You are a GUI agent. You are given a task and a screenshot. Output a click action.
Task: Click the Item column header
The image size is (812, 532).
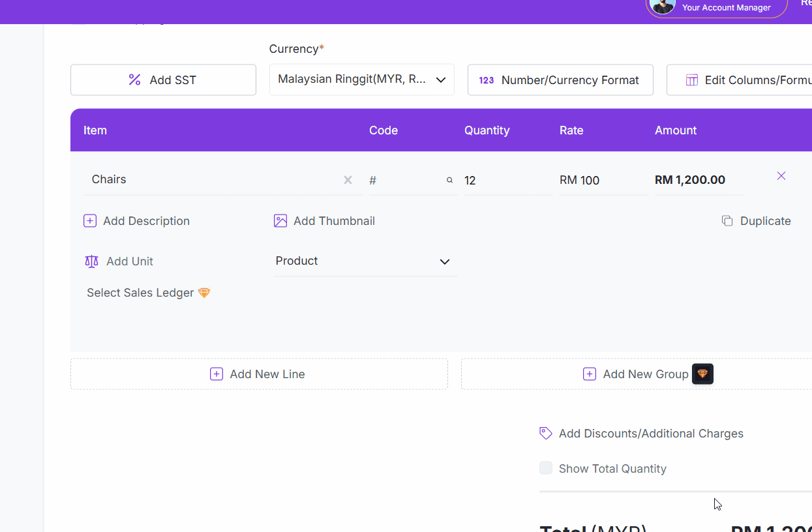[x=95, y=130]
